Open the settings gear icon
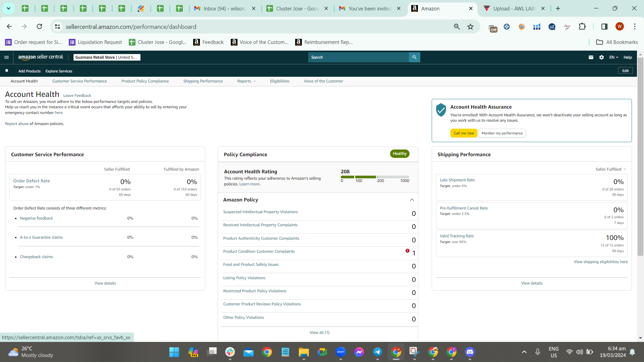The height and width of the screenshot is (362, 644). click(x=601, y=57)
